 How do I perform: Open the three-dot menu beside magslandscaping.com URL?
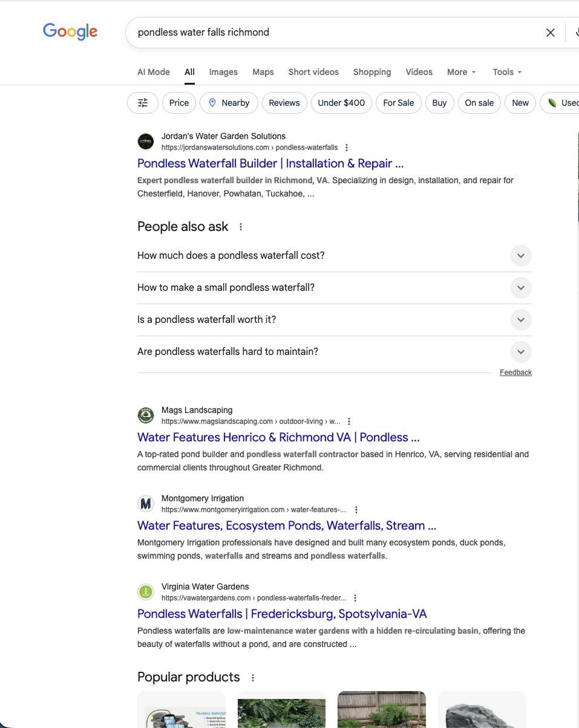[349, 421]
